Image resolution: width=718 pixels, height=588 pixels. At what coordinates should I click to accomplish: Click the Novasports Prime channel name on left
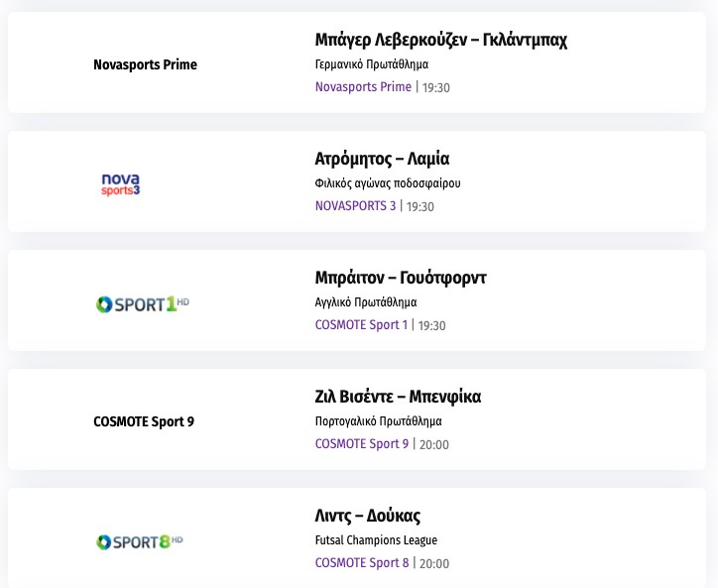click(145, 64)
